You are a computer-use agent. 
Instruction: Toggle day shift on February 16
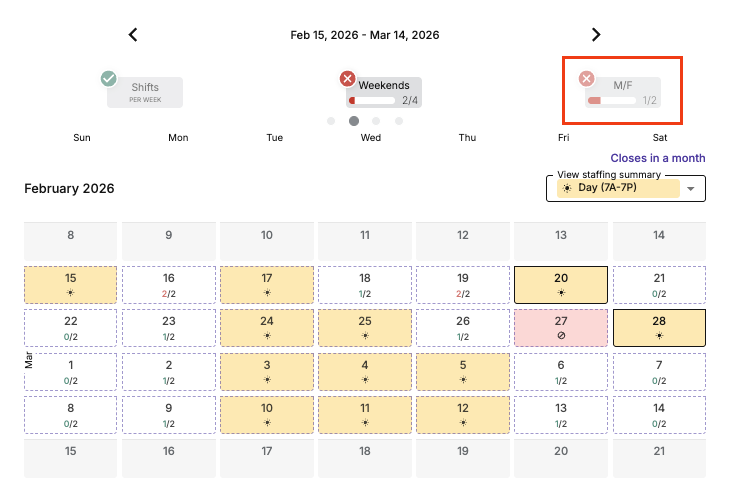[x=169, y=284]
